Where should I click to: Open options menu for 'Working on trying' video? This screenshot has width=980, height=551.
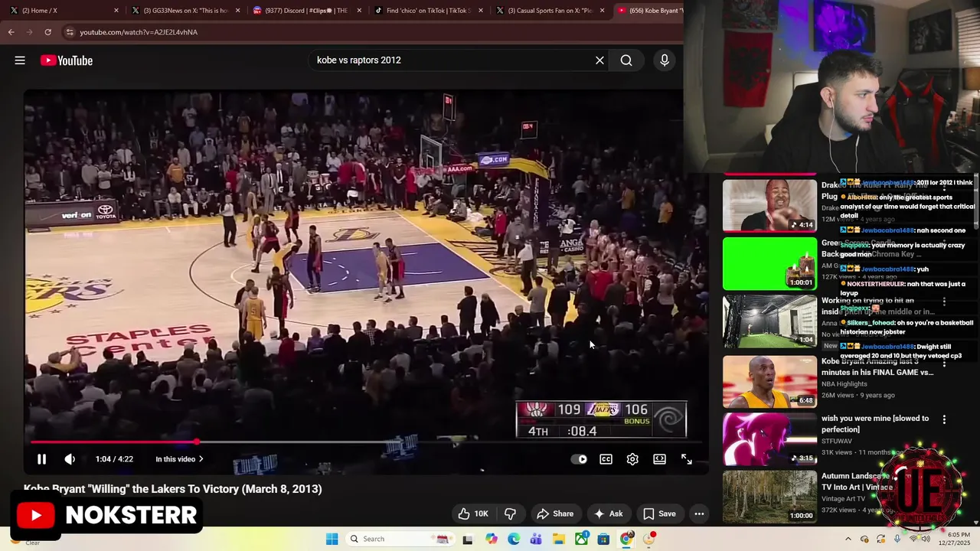pos(944,302)
